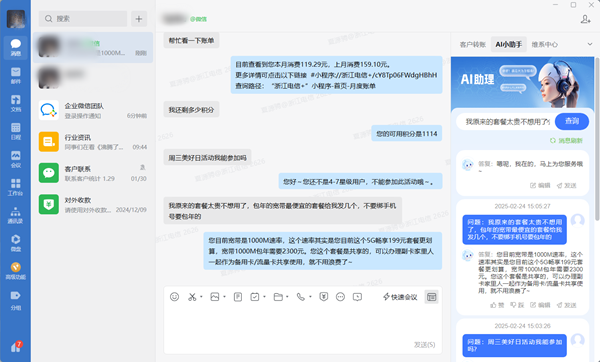Click the 发送(S) send button

[425, 345]
